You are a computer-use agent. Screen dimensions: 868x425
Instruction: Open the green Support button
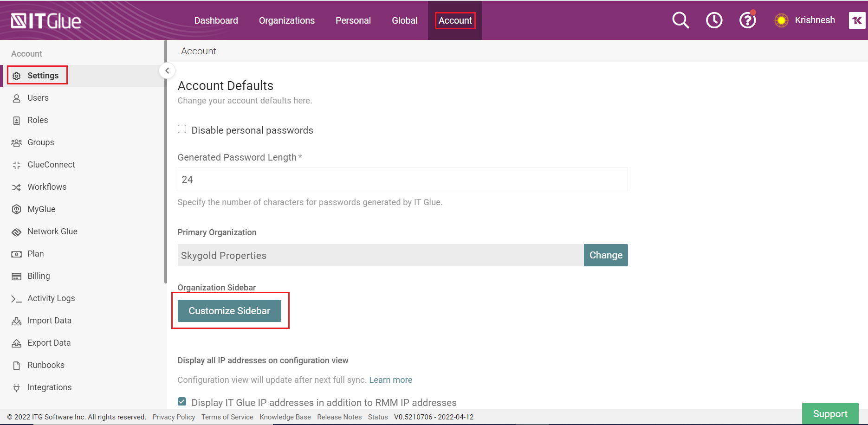tap(830, 414)
